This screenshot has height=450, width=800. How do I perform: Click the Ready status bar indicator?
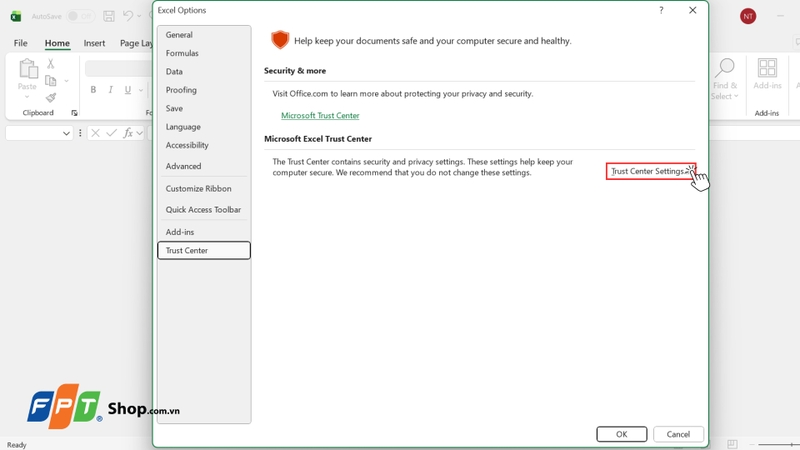pos(16,445)
